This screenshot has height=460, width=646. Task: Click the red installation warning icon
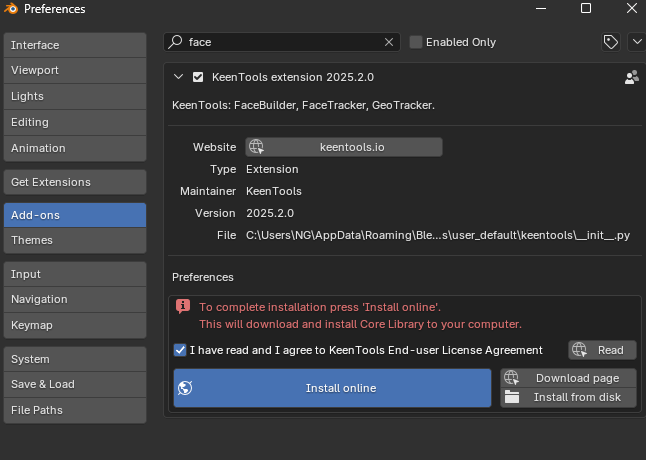click(x=182, y=307)
